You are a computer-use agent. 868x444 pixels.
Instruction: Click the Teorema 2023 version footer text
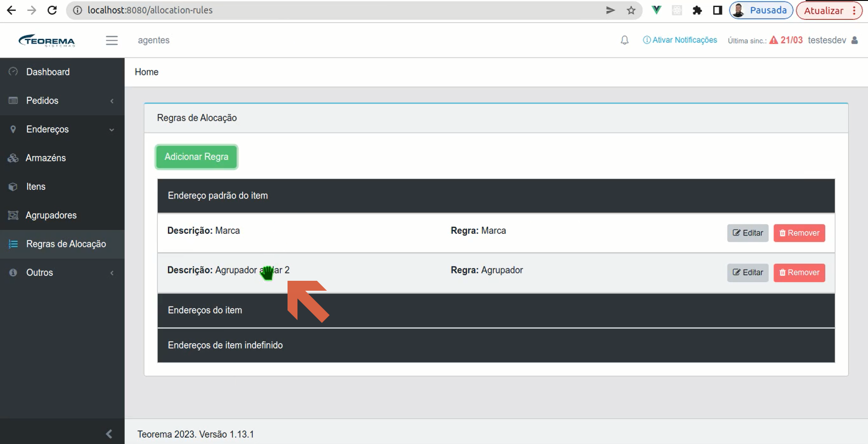pos(196,434)
